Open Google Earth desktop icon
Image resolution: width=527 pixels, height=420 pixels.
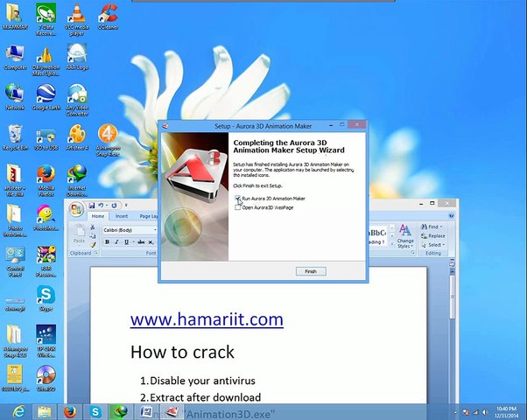click(46, 97)
